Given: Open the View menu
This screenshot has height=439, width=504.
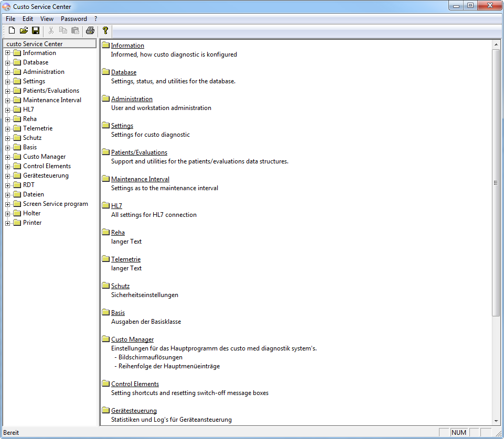Looking at the screenshot, I should coord(47,19).
